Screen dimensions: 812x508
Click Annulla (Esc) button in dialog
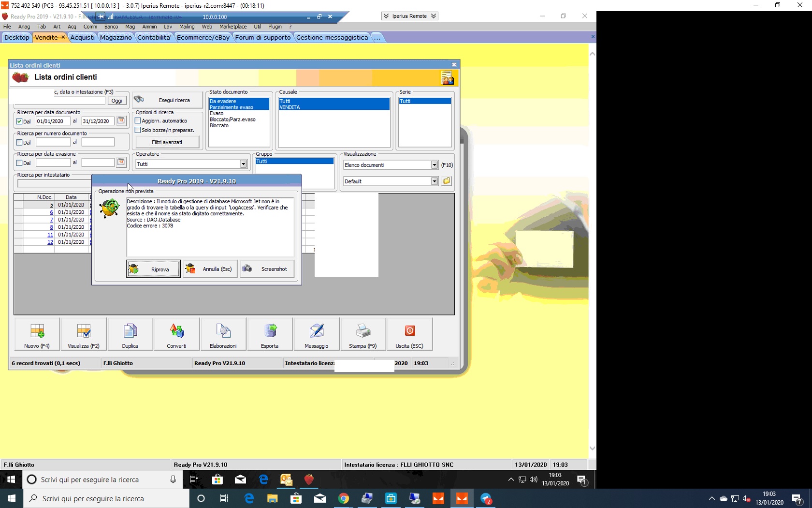(210, 269)
